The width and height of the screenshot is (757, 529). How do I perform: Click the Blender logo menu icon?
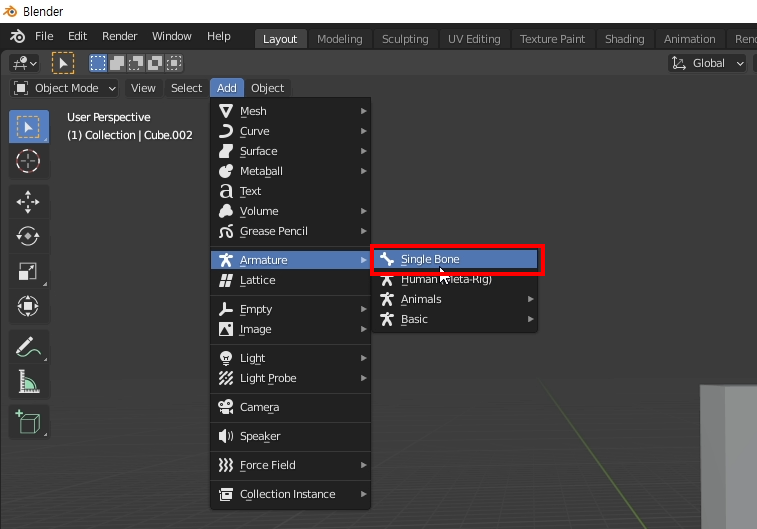[17, 36]
